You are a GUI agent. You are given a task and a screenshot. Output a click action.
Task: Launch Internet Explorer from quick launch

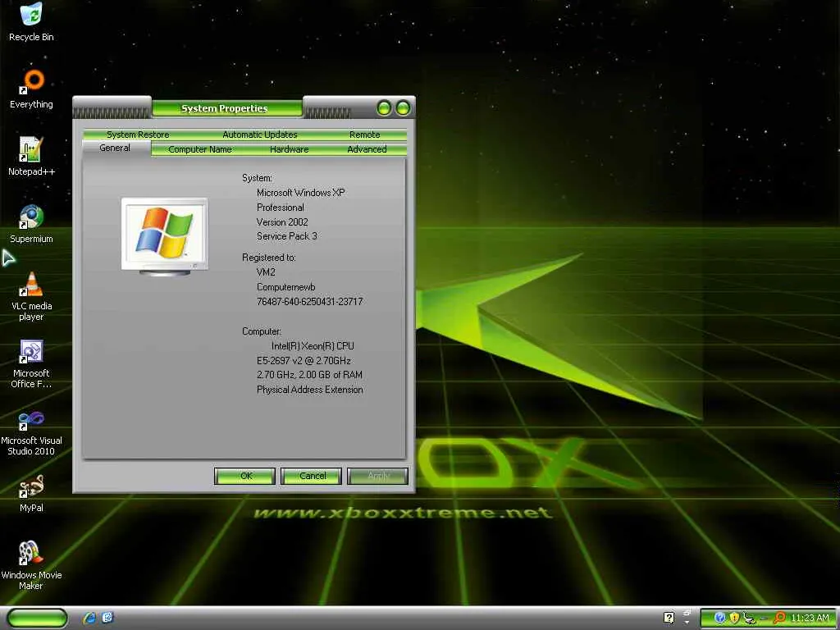(89, 618)
